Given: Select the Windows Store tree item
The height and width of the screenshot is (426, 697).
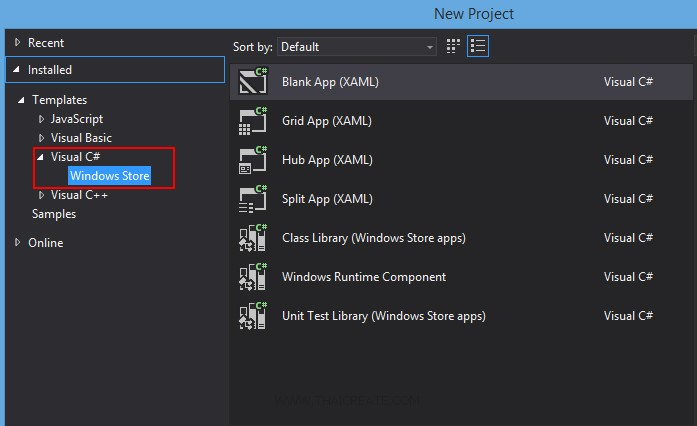Looking at the screenshot, I should click(109, 176).
